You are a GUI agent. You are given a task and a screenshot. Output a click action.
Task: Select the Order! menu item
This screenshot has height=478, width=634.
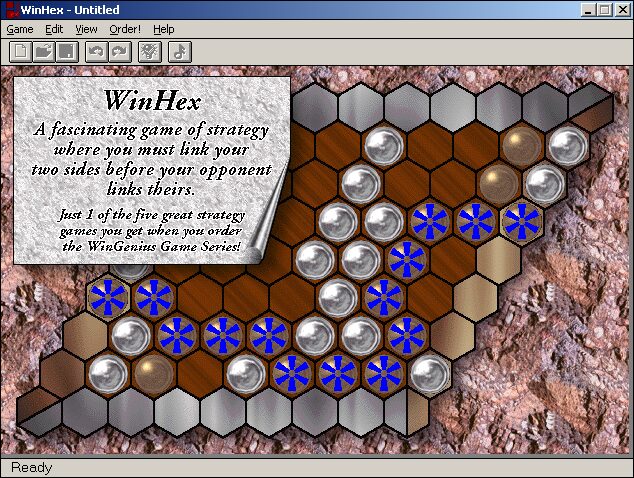pyautogui.click(x=125, y=29)
